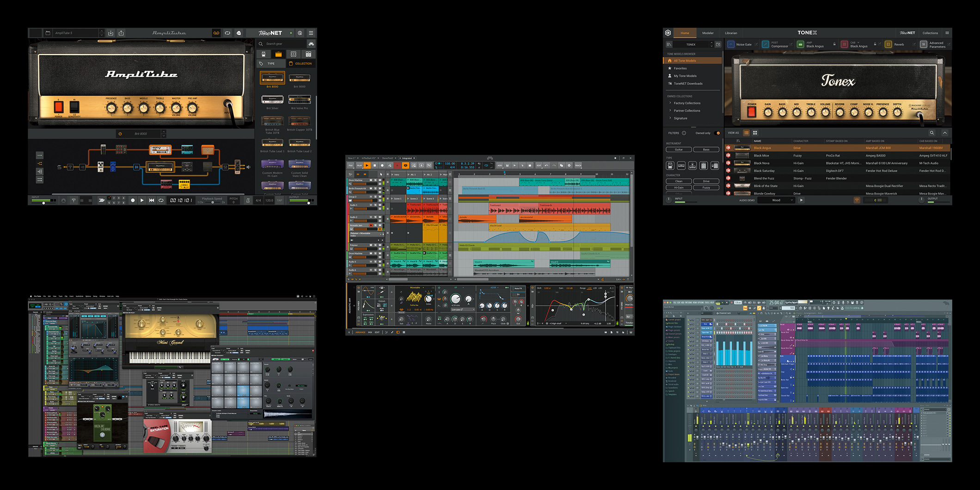Mute the Berlin Firework Kit track in Bitwig
This screenshot has height=490, width=980.
tap(380, 188)
